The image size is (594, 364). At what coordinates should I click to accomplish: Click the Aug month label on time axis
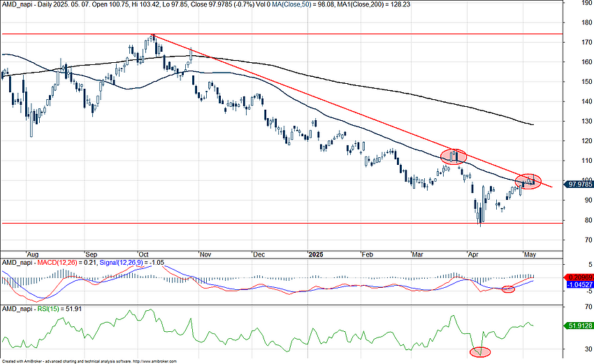click(x=33, y=254)
